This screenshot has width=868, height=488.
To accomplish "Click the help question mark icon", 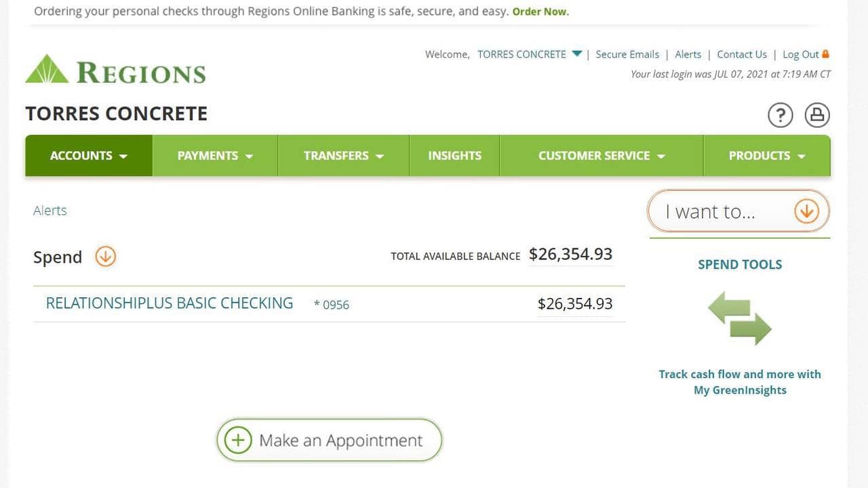I will tap(780, 115).
